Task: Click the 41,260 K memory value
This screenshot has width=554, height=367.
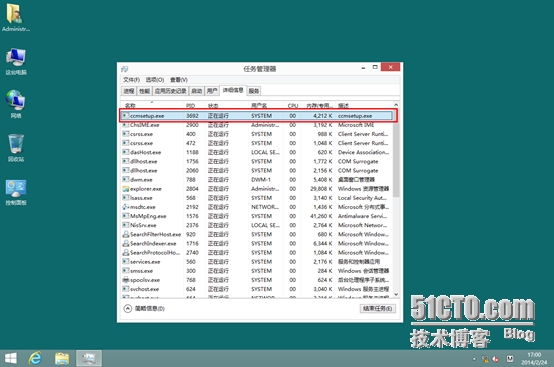Action: click(x=322, y=216)
